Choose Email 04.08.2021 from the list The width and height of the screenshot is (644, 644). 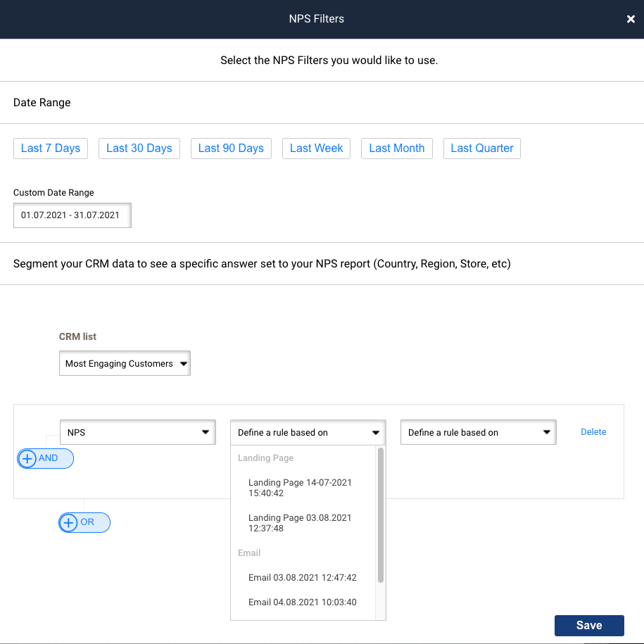point(303,602)
